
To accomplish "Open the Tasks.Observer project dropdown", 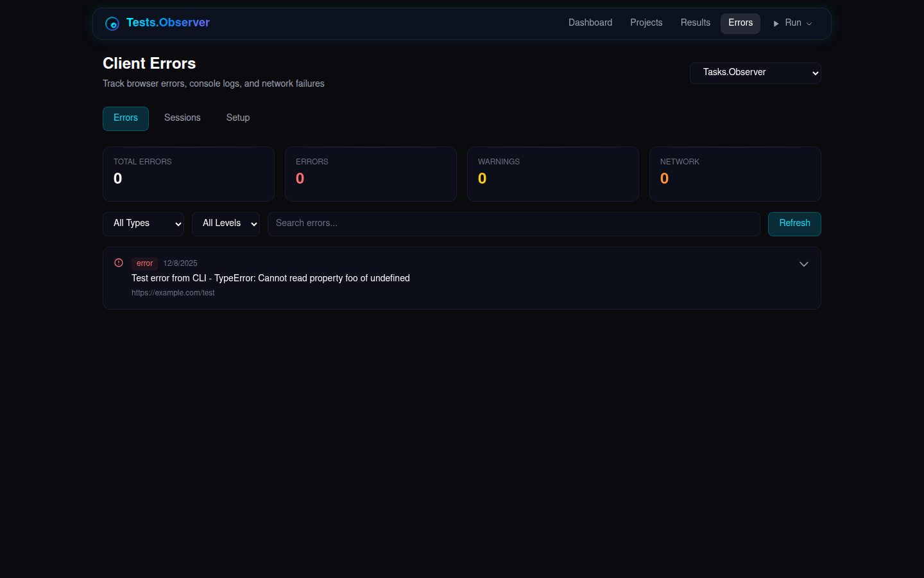I will click(x=755, y=73).
